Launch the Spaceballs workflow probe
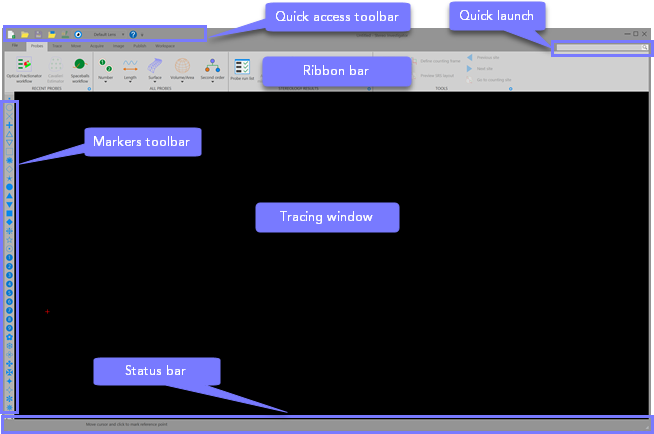The image size is (654, 434). coord(80,70)
